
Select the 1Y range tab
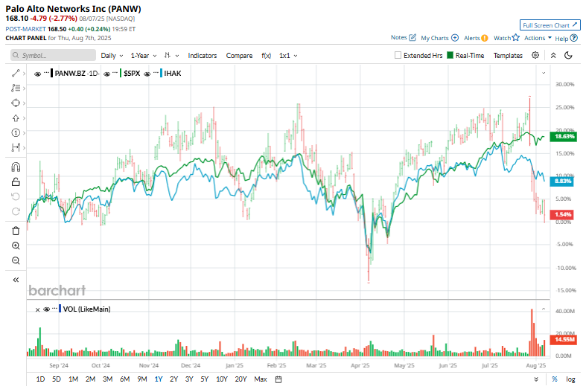[x=159, y=379]
